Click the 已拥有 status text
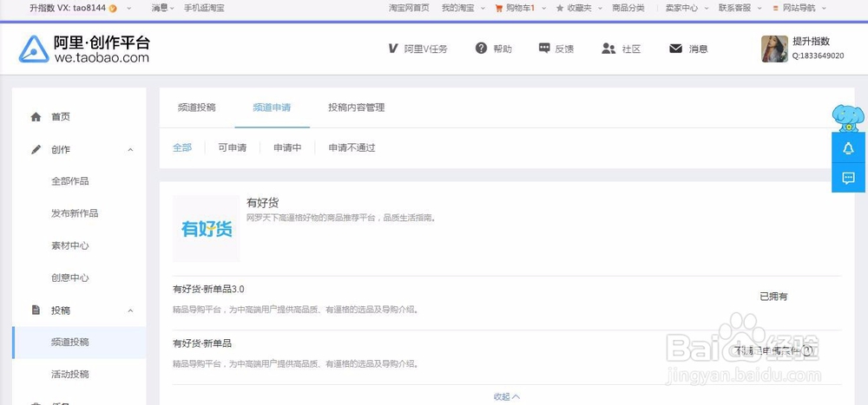 [x=774, y=297]
